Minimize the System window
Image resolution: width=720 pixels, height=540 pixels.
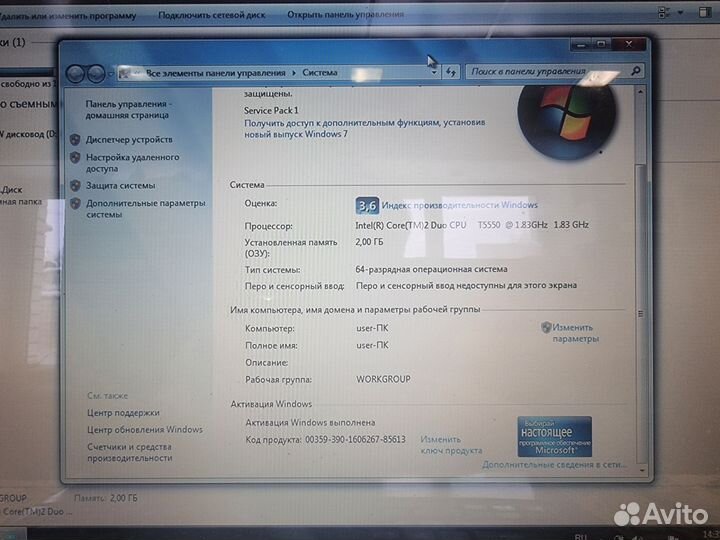point(581,45)
